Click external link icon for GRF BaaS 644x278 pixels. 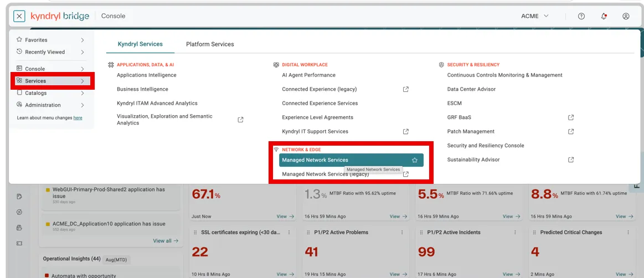pyautogui.click(x=571, y=117)
